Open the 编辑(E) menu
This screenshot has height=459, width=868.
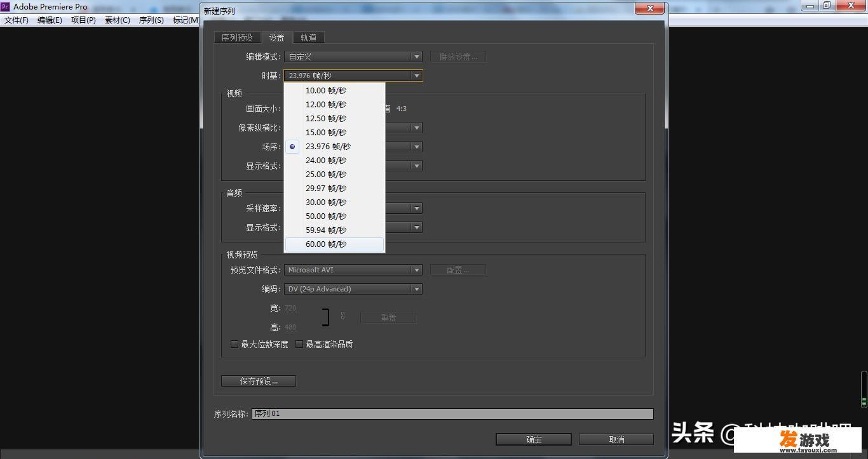pos(50,20)
